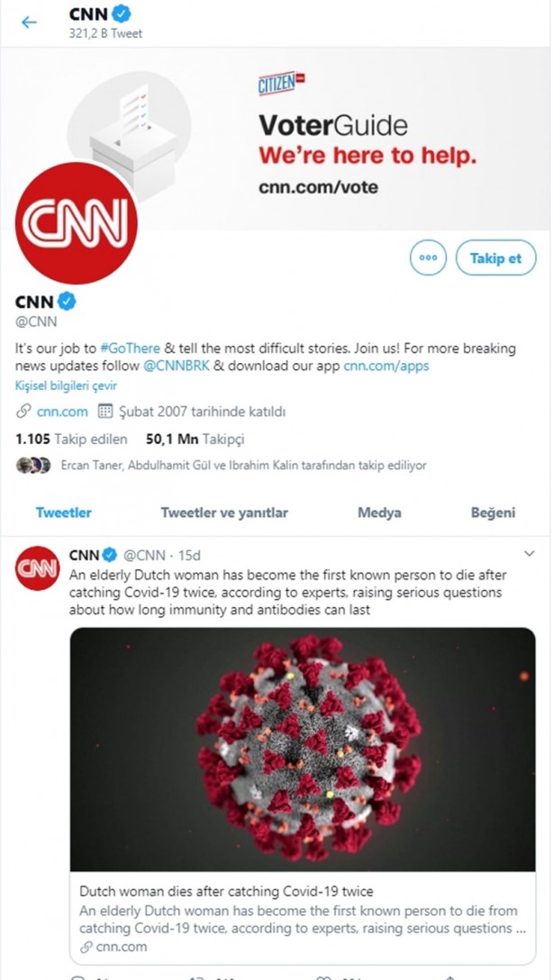
Task: Click the link icon beside cnn.com
Action: pos(23,412)
